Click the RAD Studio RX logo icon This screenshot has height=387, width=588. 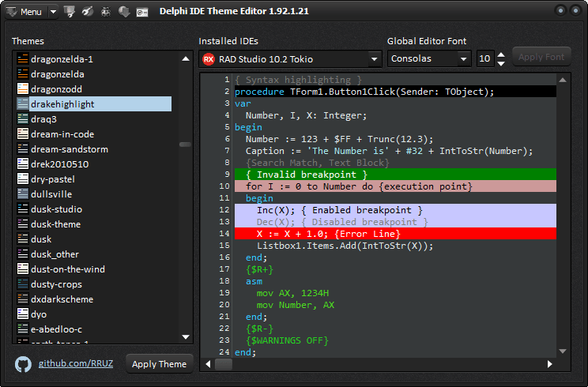[209, 58]
